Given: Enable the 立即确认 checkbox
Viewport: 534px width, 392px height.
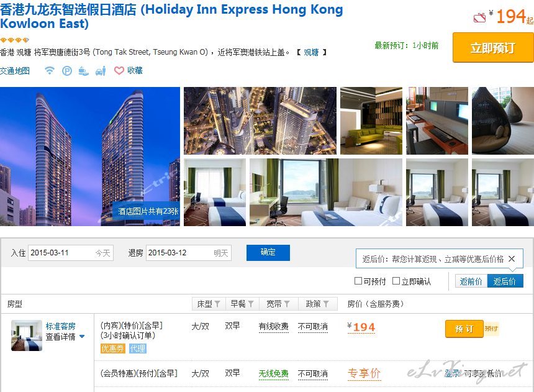Looking at the screenshot, I should (396, 281).
